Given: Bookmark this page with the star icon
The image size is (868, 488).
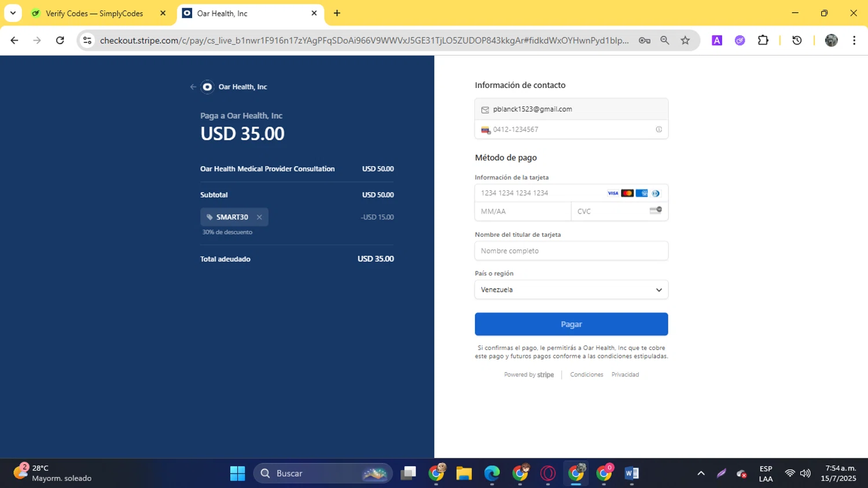Looking at the screenshot, I should point(685,41).
